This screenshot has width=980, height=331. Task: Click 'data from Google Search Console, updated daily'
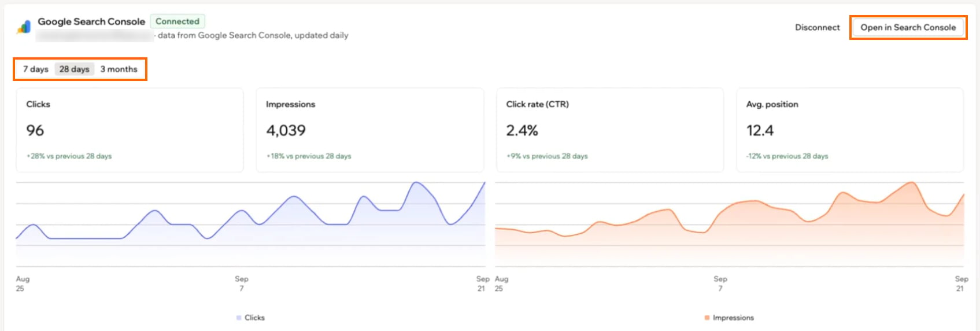[253, 35]
